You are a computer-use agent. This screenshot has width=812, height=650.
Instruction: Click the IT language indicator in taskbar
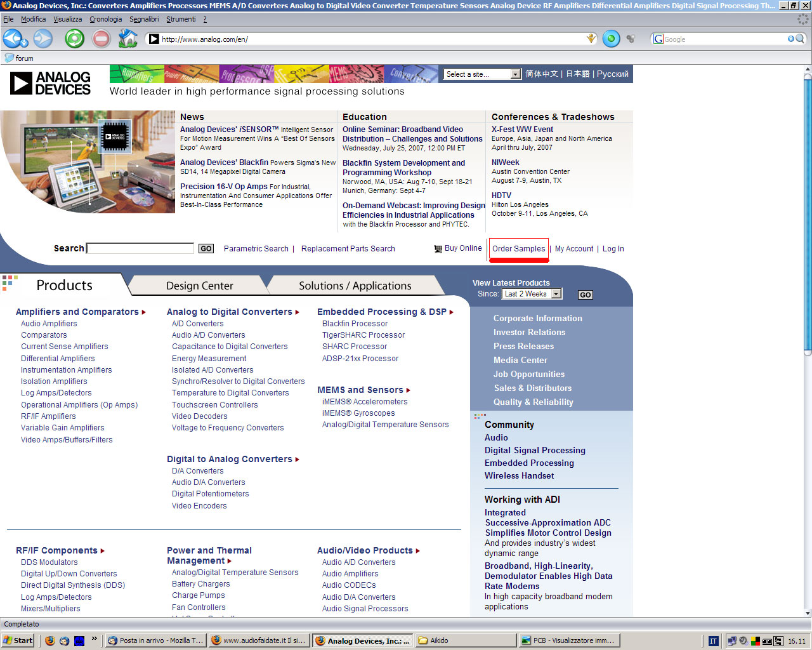pos(713,641)
